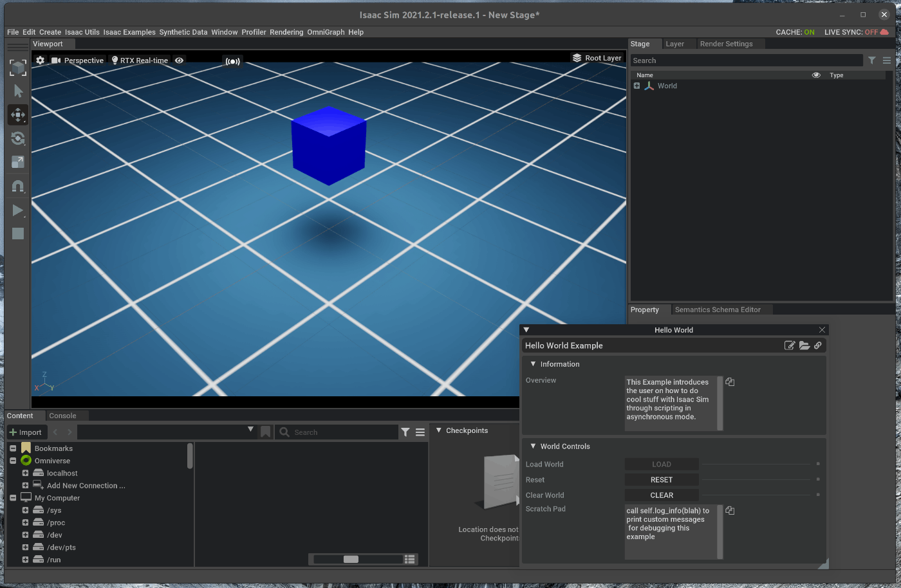
Task: Copy the Scratch Pad text with copy icon
Action: (x=730, y=510)
